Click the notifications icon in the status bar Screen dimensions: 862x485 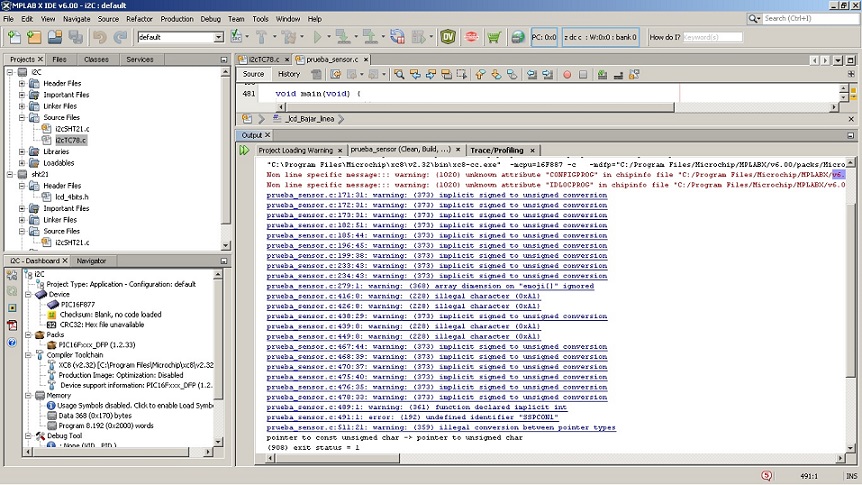click(x=766, y=476)
